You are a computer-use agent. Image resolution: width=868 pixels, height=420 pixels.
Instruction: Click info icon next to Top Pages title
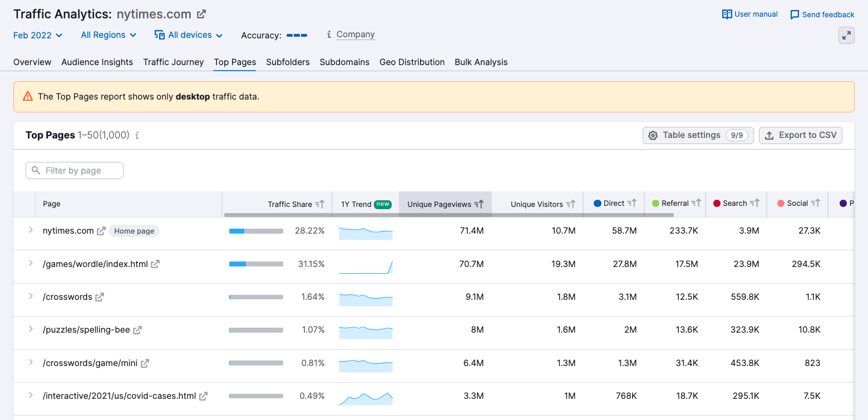[137, 135]
